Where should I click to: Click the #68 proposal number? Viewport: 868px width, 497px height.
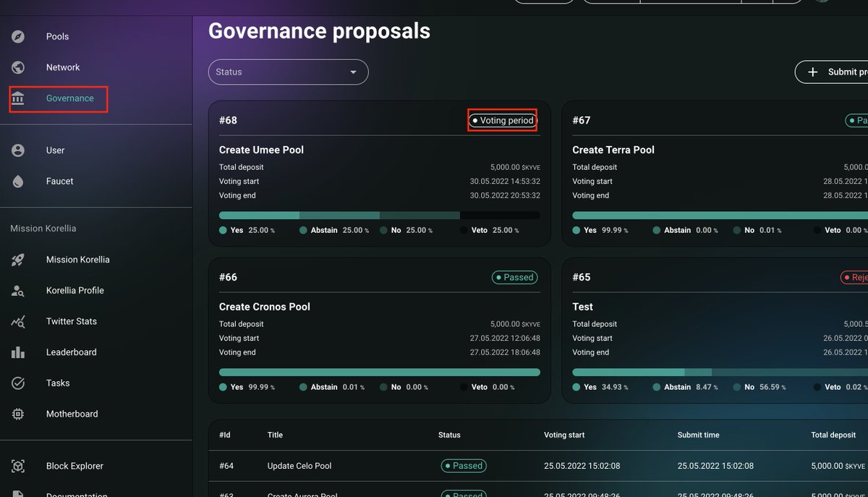tap(228, 120)
